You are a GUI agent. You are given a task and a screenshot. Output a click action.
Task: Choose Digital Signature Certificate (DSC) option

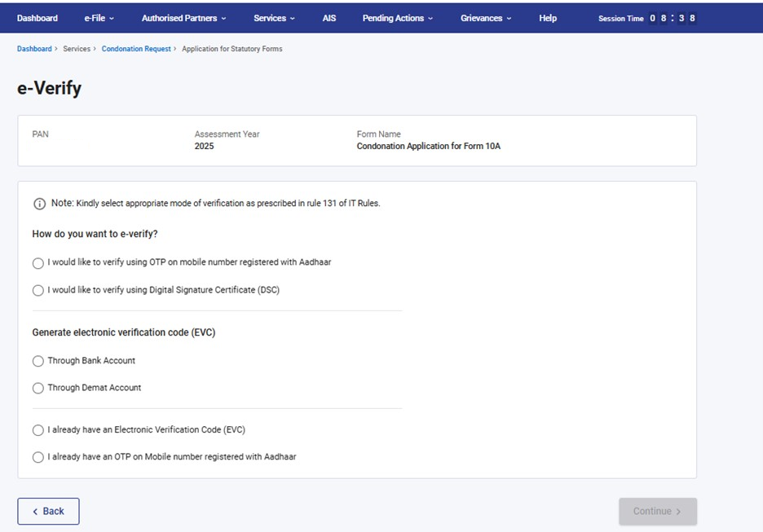click(38, 291)
